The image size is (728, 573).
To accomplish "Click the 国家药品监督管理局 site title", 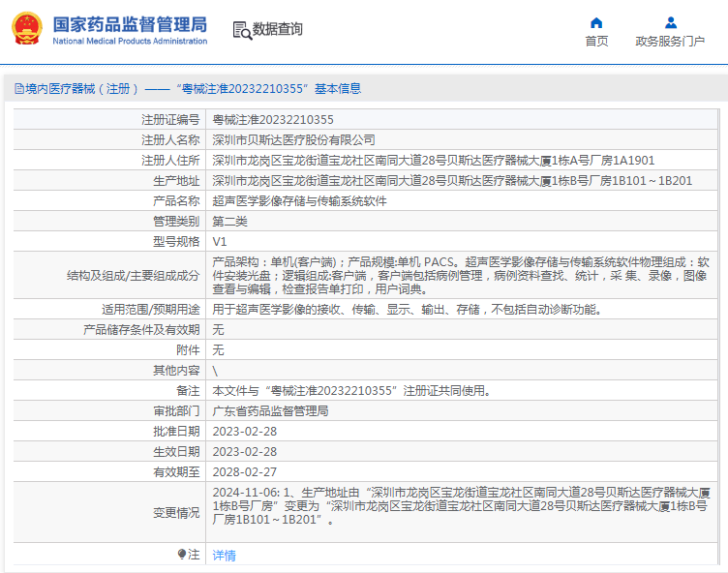I will 130,24.
